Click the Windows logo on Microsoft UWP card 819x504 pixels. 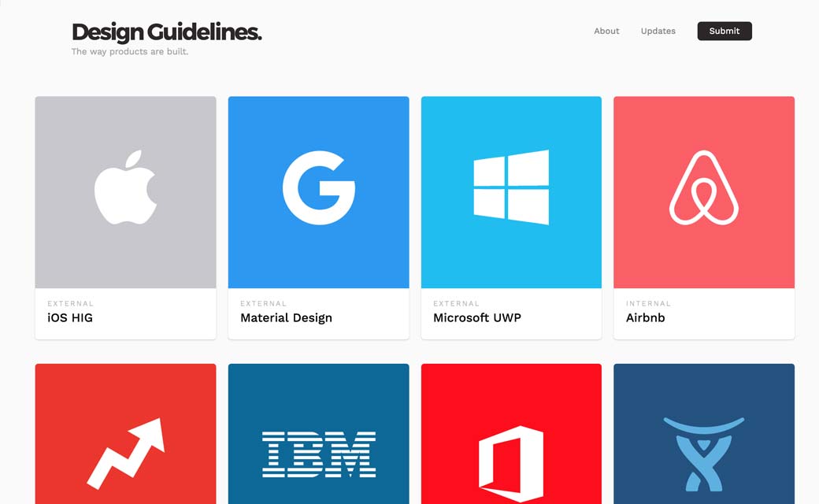(x=511, y=187)
